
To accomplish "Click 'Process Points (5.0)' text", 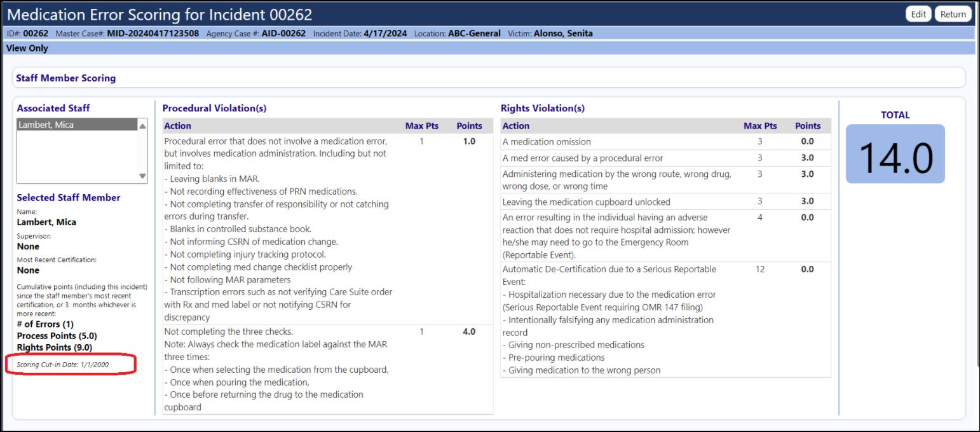I will click(57, 335).
